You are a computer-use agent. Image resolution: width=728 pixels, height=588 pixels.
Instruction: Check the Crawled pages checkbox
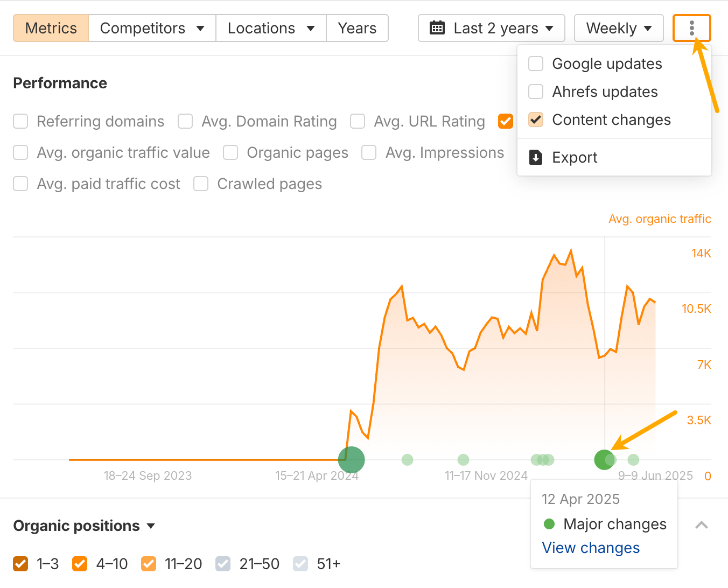click(201, 184)
